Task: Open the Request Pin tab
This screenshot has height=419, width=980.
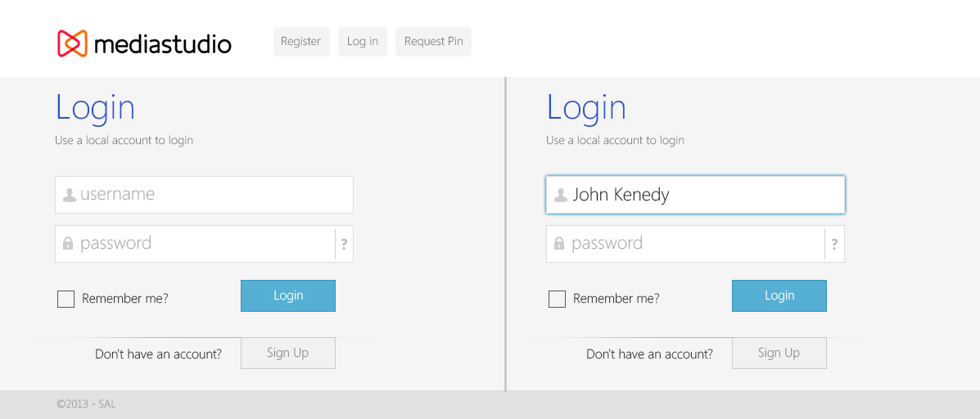Action: tap(434, 42)
